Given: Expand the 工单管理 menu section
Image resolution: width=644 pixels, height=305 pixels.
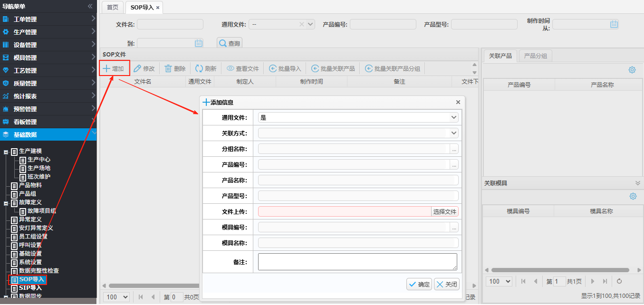Looking at the screenshot, I should (x=93, y=19).
